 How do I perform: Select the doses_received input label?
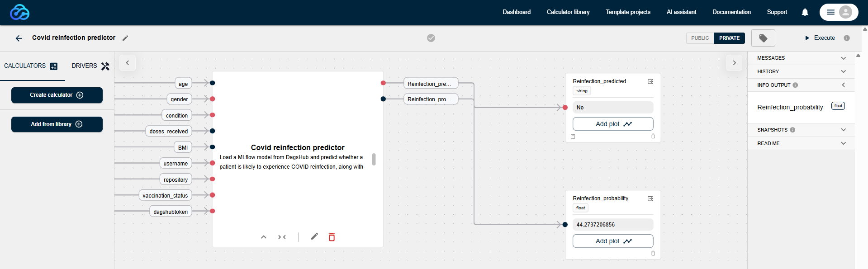point(169,131)
